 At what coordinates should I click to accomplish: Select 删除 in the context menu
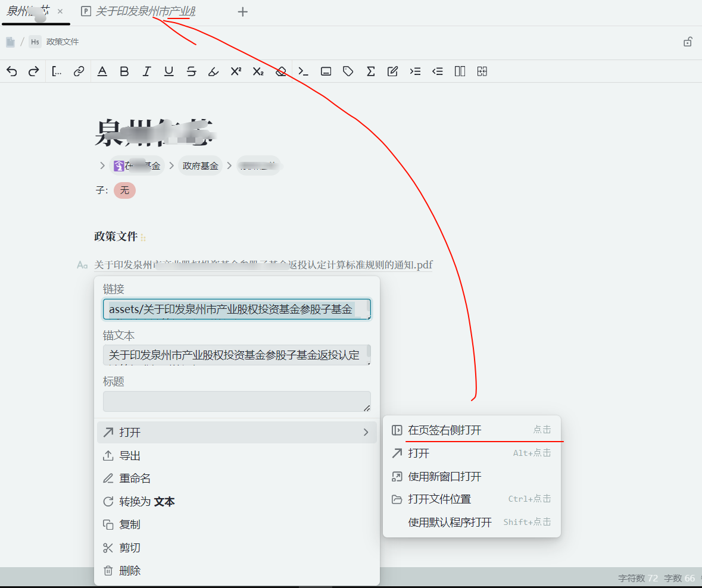pyautogui.click(x=130, y=571)
